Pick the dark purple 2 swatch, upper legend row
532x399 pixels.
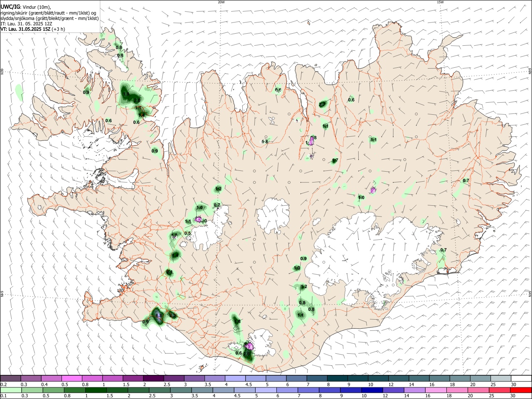153,379
